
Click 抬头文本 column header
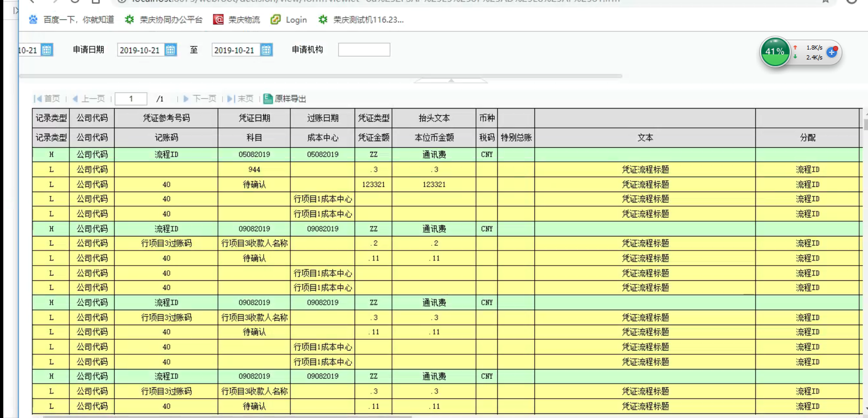pos(434,118)
